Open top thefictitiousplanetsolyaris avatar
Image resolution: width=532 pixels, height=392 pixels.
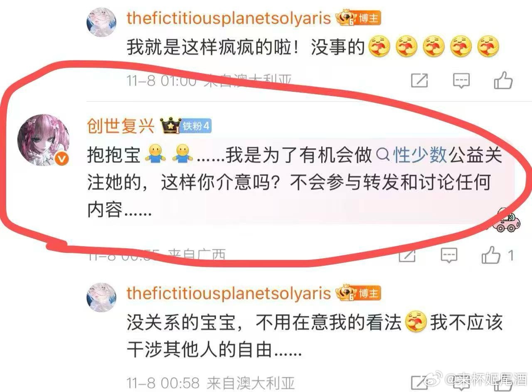(x=101, y=22)
